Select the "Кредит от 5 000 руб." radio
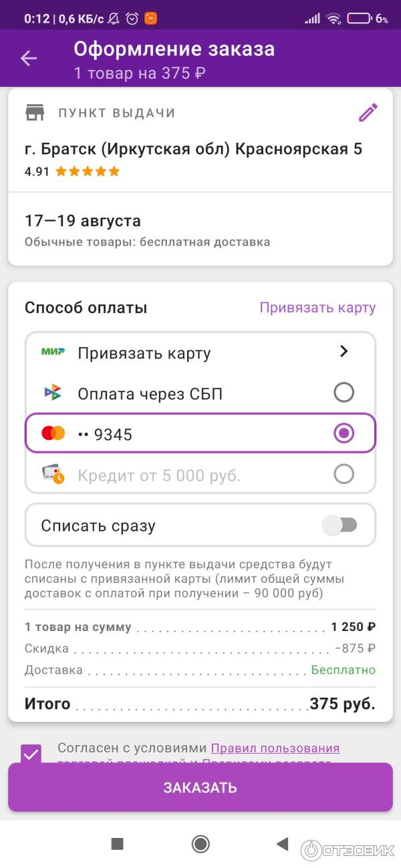This screenshot has width=401, height=868. click(344, 475)
